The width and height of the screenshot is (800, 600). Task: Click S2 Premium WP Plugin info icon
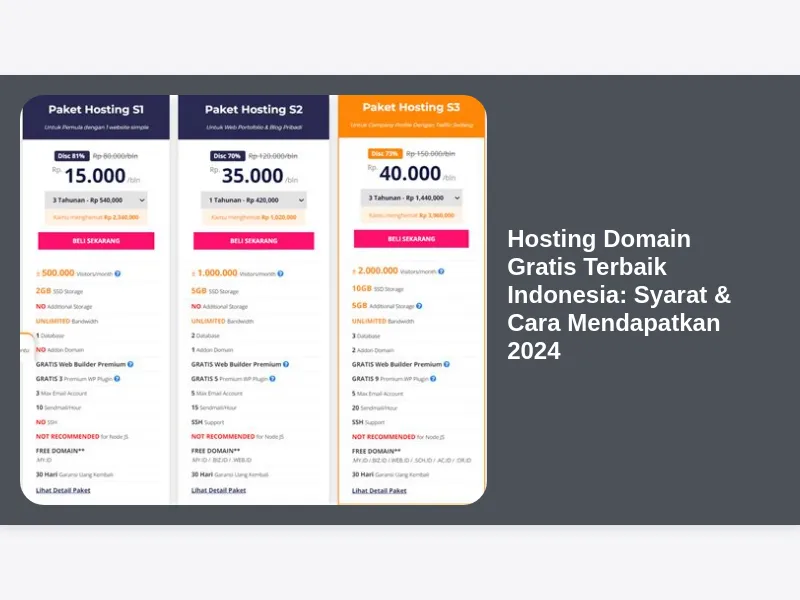click(273, 379)
